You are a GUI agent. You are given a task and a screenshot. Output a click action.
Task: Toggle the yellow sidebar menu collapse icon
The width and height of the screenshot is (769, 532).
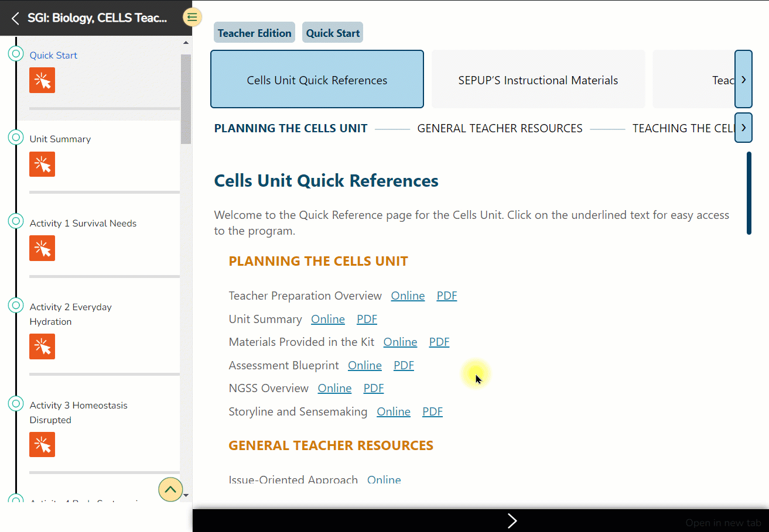pyautogui.click(x=192, y=17)
